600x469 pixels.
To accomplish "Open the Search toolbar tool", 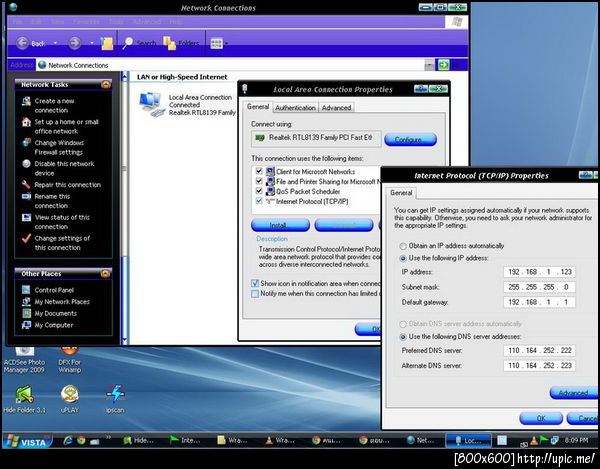I will (138, 43).
